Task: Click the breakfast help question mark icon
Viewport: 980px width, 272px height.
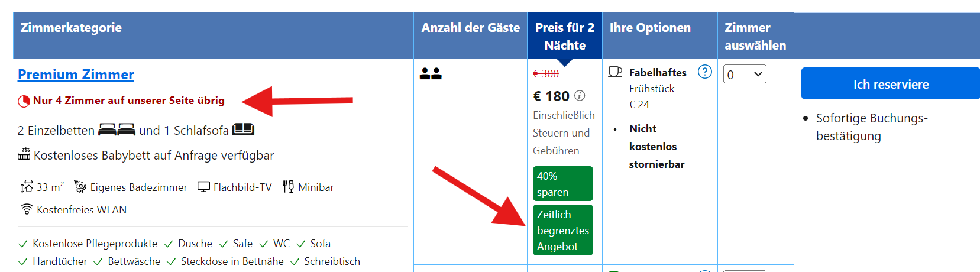Action: pyautogui.click(x=704, y=72)
